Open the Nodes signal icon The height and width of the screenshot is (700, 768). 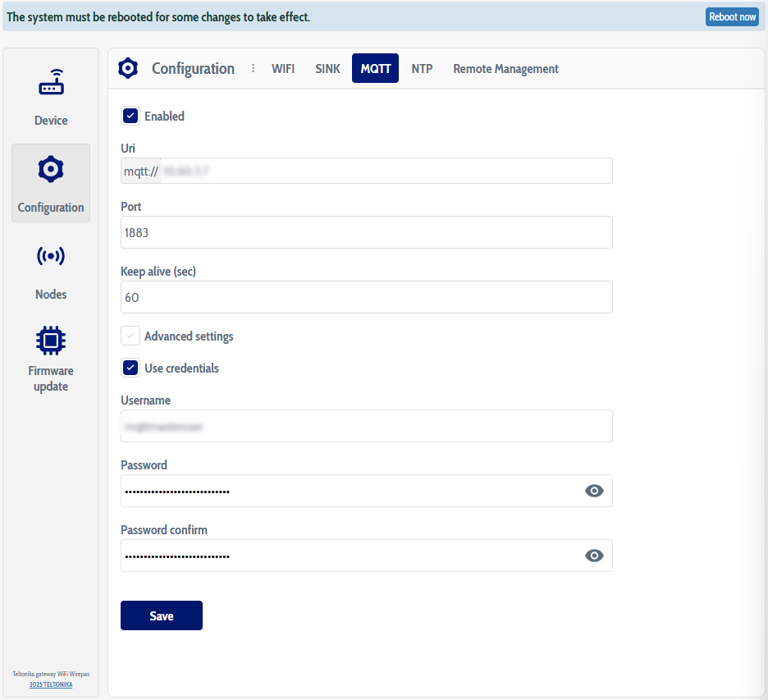[x=51, y=257]
